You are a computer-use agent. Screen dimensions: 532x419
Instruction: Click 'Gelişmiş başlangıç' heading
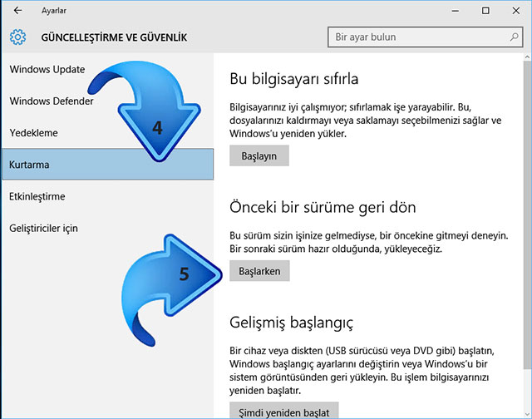(x=291, y=323)
